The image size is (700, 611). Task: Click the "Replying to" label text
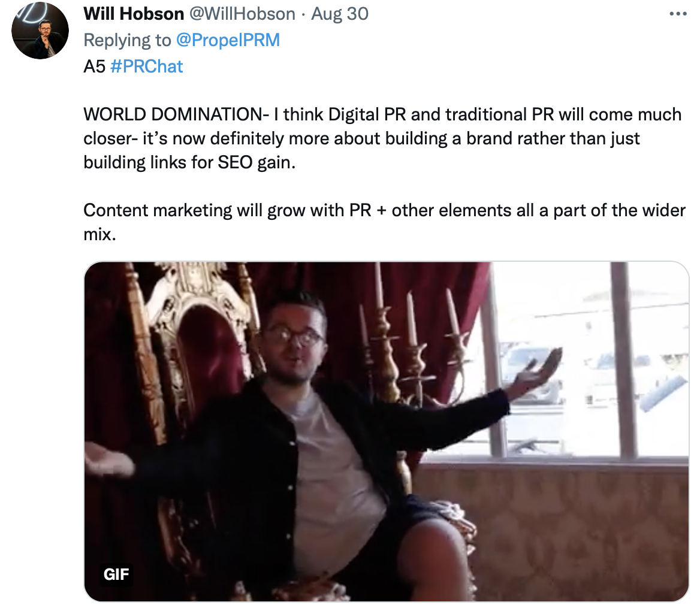[x=127, y=40]
